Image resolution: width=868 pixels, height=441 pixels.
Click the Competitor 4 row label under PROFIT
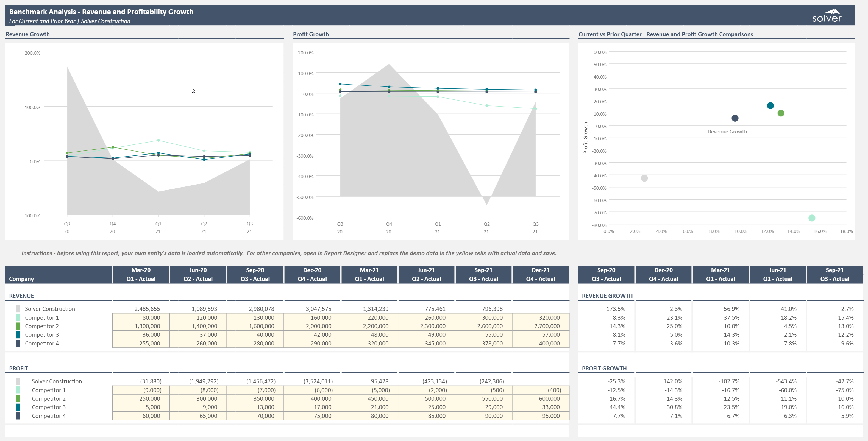click(x=49, y=416)
